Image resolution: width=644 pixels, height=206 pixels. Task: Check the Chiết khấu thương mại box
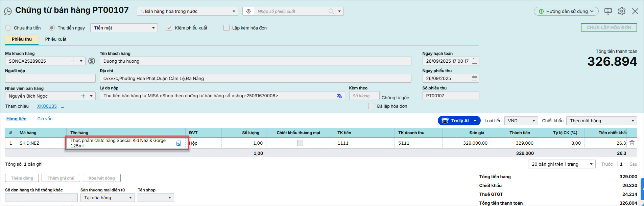[x=300, y=143]
